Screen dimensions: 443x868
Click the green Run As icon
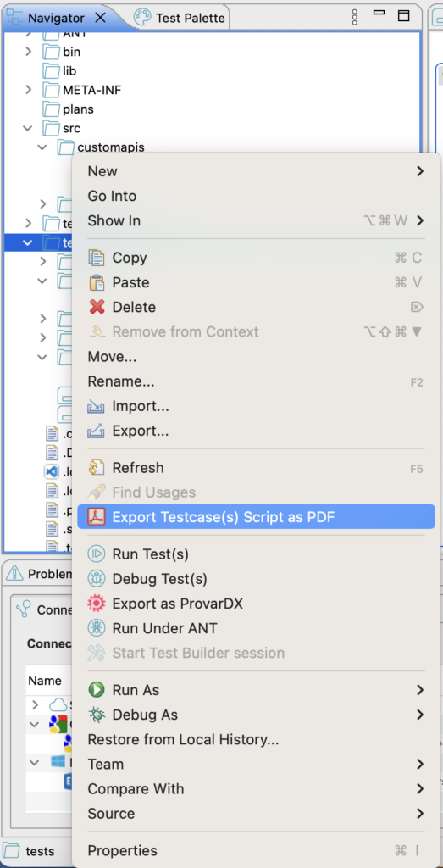97,690
